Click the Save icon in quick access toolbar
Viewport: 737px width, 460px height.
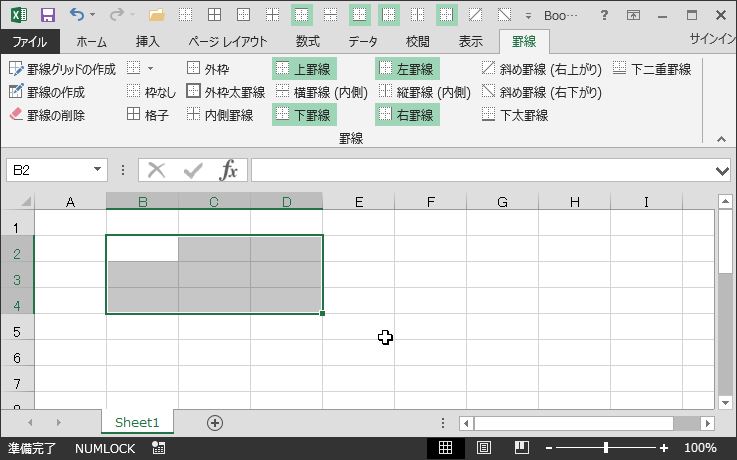point(48,15)
